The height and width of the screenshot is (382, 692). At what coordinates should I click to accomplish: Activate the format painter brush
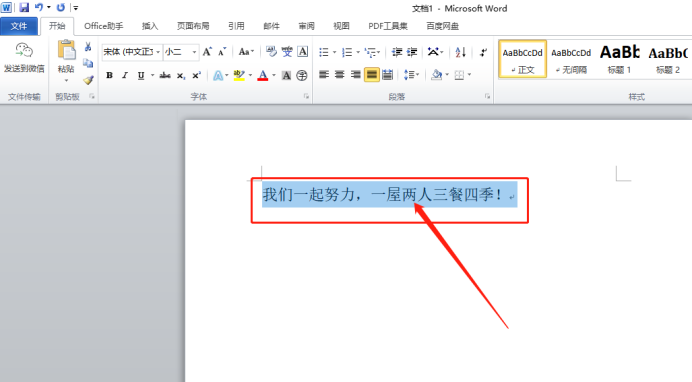88,80
